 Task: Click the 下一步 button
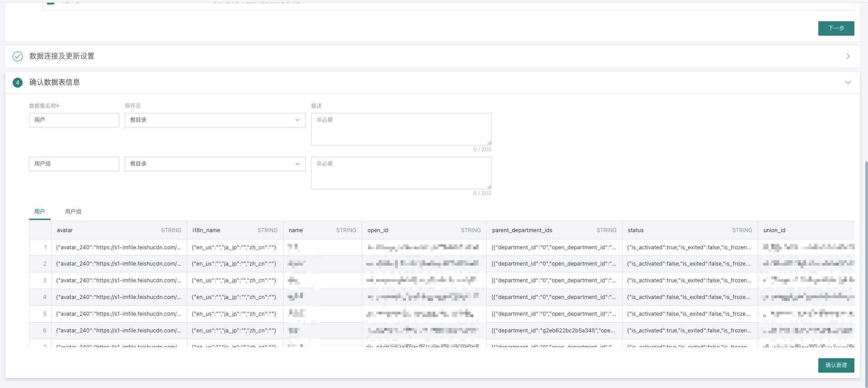tap(836, 28)
